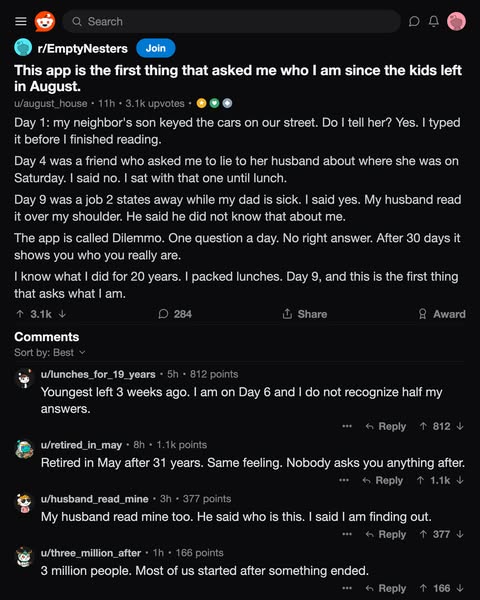Upvote the main post
Screen dimensions: 480x600
(x=20, y=314)
